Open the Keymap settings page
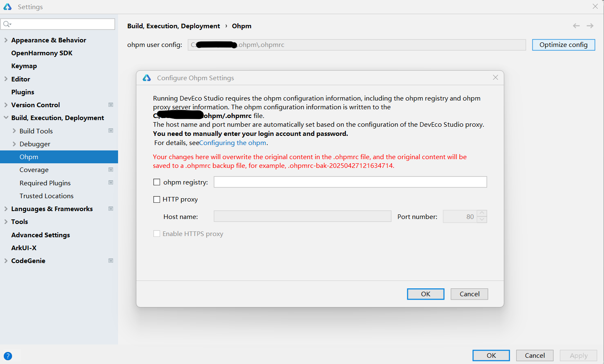 24,66
